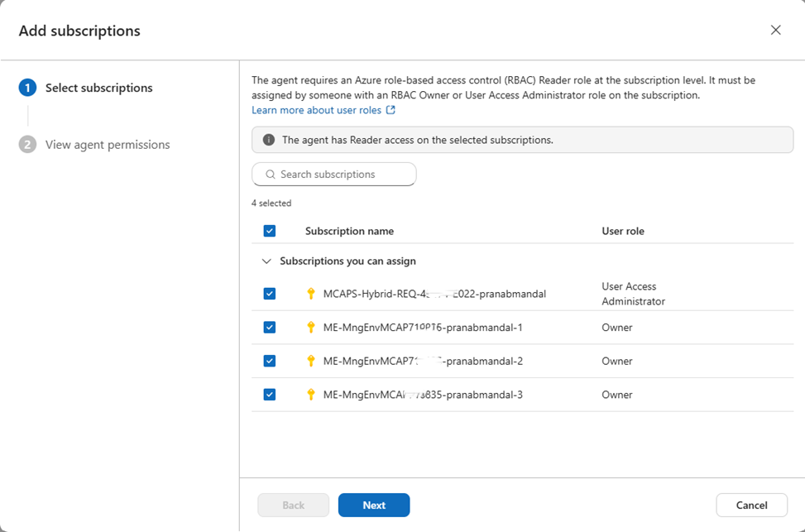Image resolution: width=805 pixels, height=532 pixels.
Task: Click the Subscription name column header
Action: (349, 231)
